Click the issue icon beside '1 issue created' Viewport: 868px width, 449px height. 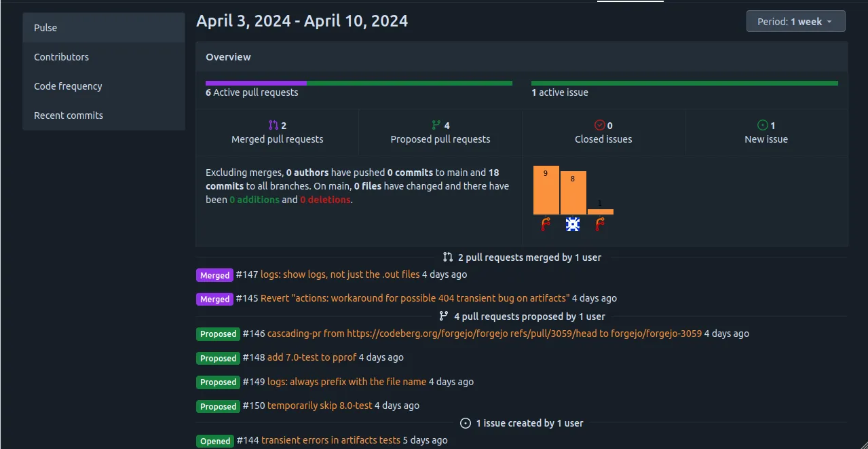[x=466, y=423]
